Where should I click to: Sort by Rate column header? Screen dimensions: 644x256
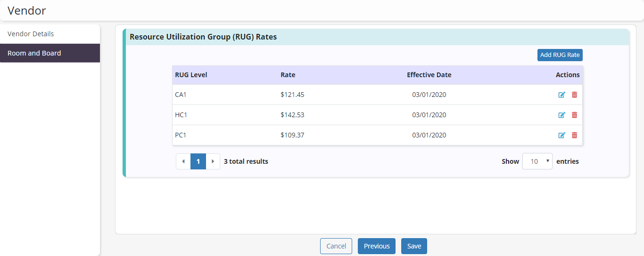(288, 75)
